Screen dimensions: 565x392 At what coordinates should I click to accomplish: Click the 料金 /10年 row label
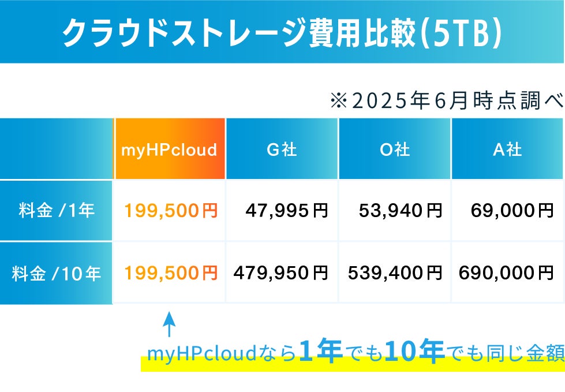[56, 273]
